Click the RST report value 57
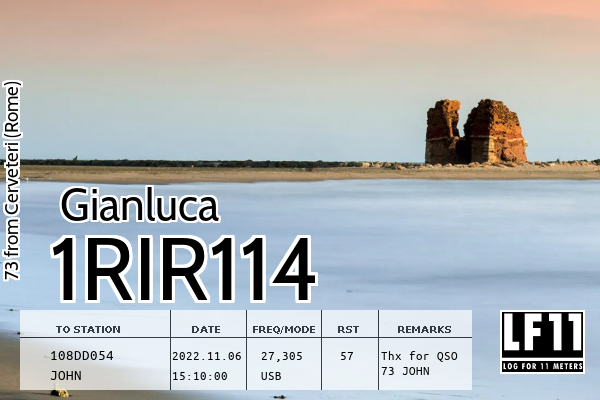The width and height of the screenshot is (600, 400). click(347, 355)
